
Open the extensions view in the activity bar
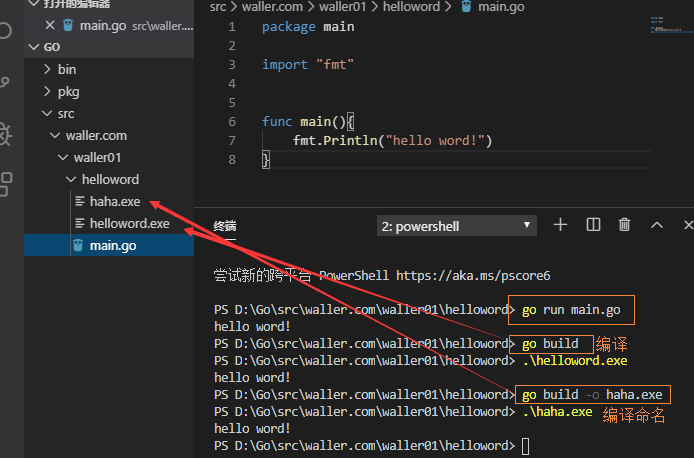(5, 184)
